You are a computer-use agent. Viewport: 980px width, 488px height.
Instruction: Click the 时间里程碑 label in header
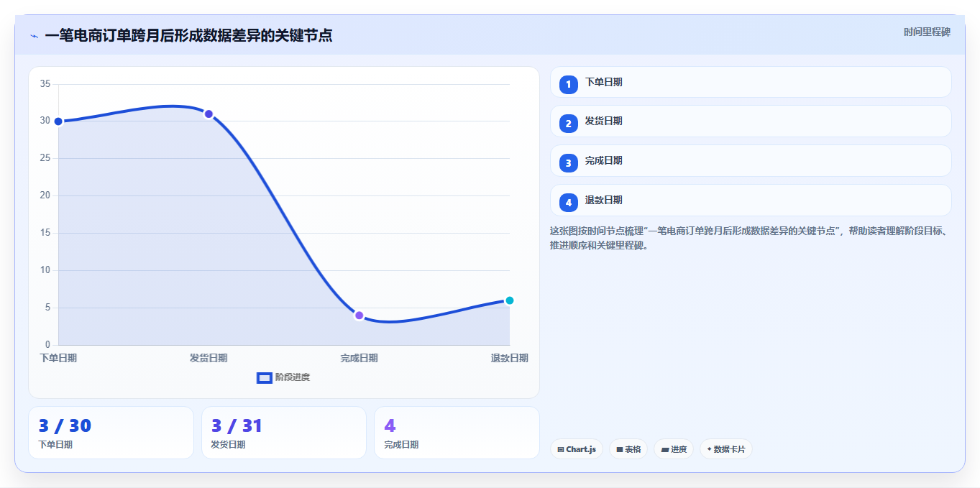[x=928, y=32]
